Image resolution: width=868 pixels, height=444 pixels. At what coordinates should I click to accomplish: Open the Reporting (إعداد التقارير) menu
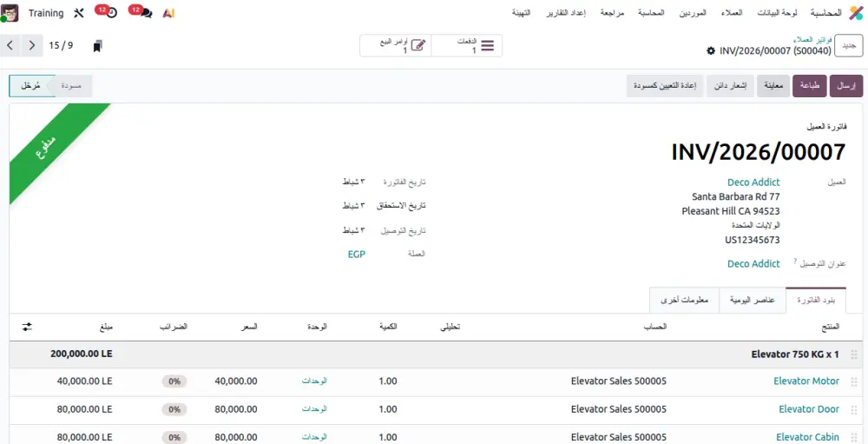pos(566,13)
